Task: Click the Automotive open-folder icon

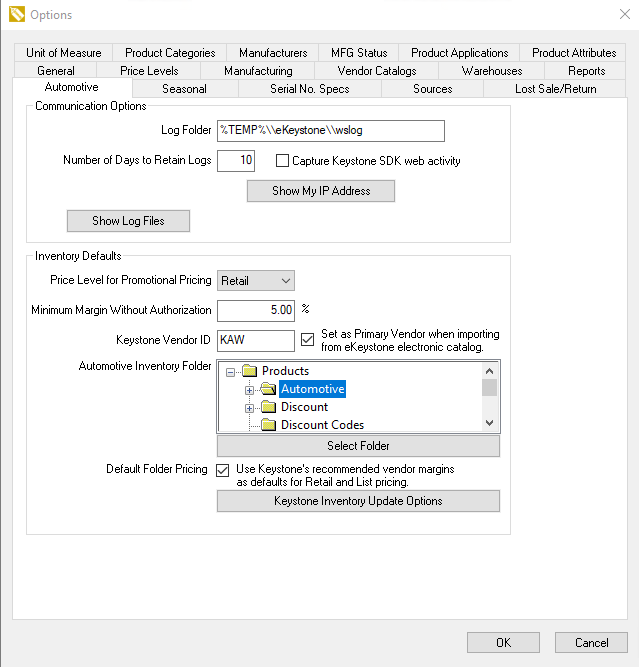Action: (x=268, y=389)
